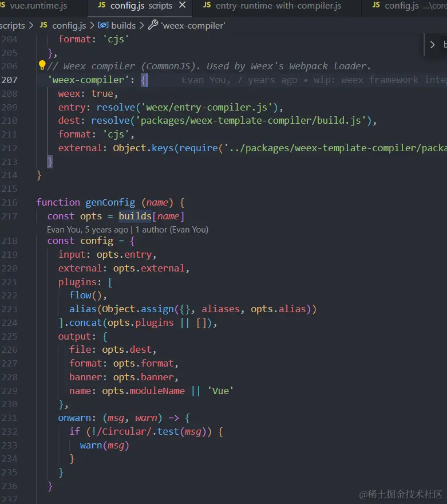This screenshot has height=504, width=447.
Task: Switch to the vue.runtime.js tab
Action: tap(38, 6)
